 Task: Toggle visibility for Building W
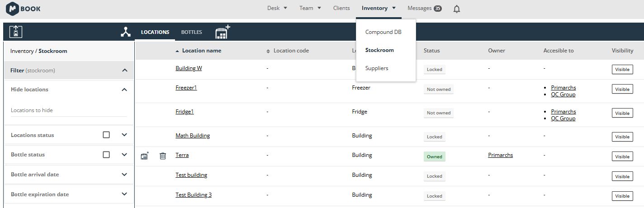(622, 69)
